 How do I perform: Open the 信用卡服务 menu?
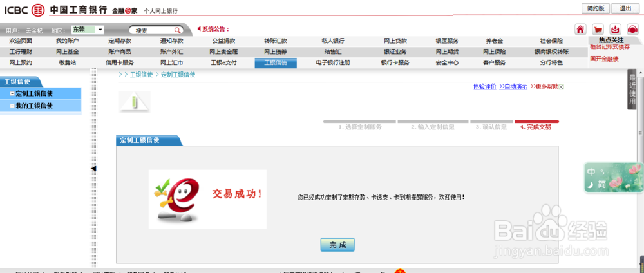120,63
